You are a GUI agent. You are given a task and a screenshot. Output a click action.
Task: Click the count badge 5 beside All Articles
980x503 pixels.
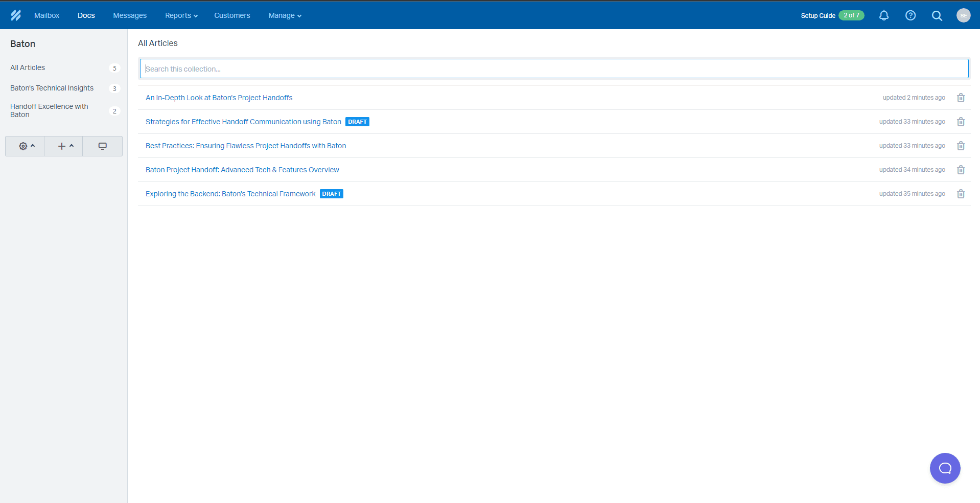(x=114, y=68)
